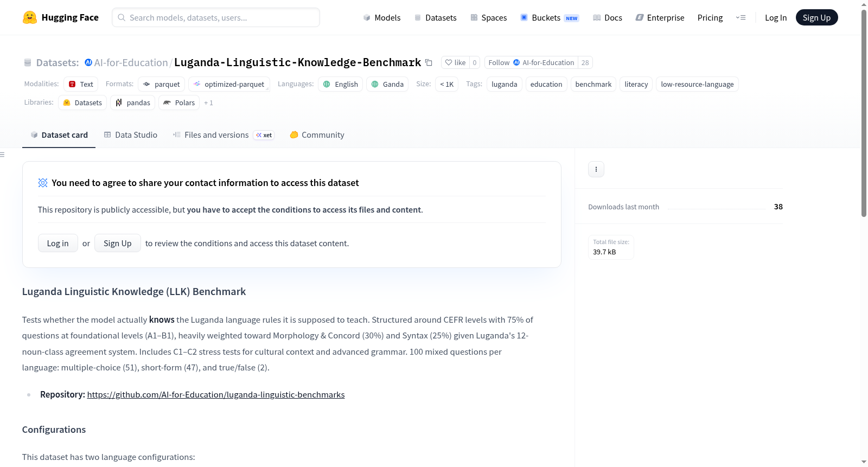Viewport: 868px width, 467px height.
Task: Click Sign Up button in access notice
Action: point(118,243)
